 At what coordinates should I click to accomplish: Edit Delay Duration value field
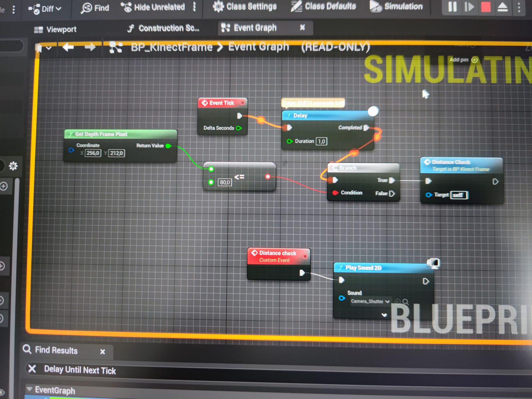point(321,141)
